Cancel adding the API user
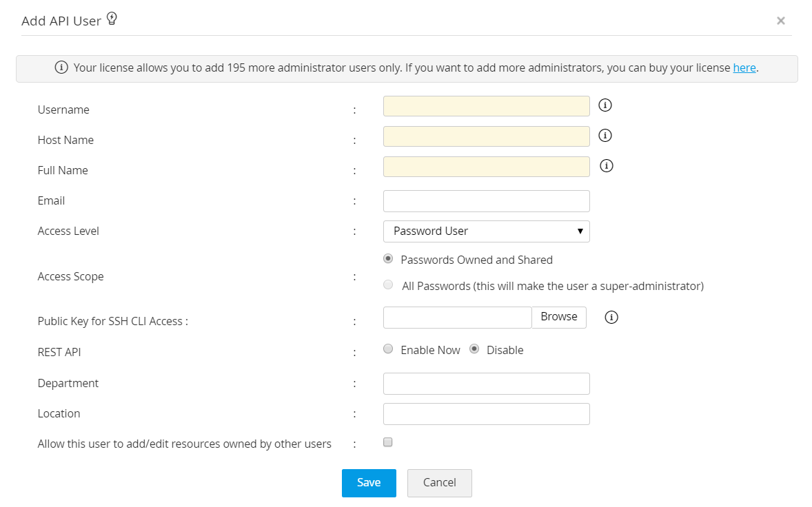The width and height of the screenshot is (812, 507). click(x=439, y=483)
